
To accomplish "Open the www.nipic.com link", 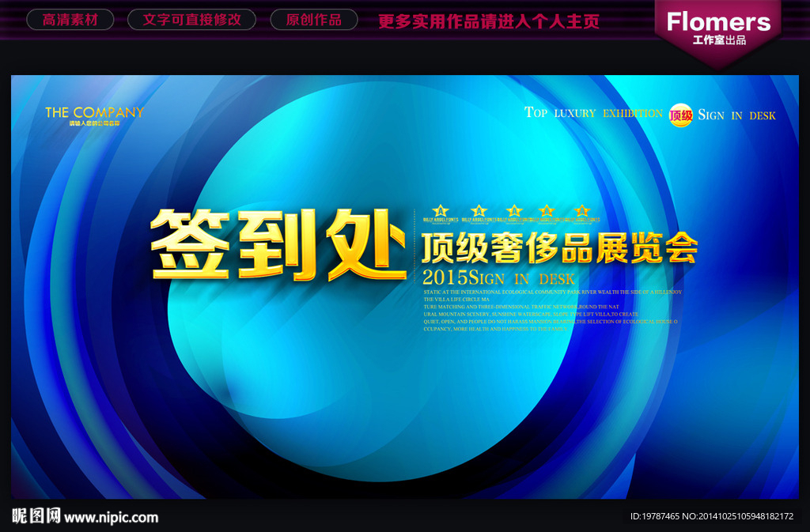I will click(111, 517).
